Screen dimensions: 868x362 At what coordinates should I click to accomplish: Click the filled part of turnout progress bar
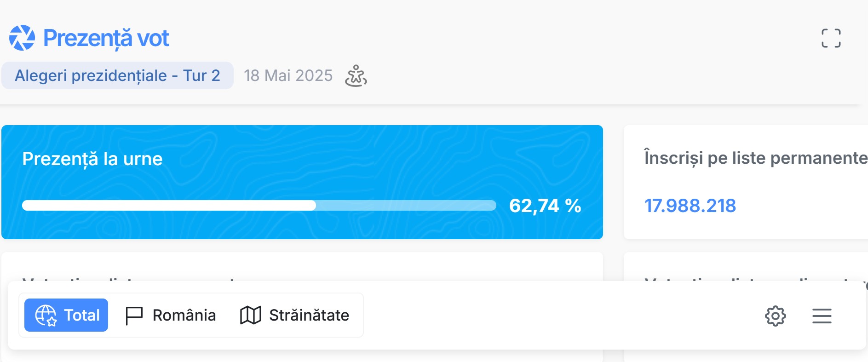[x=169, y=206]
